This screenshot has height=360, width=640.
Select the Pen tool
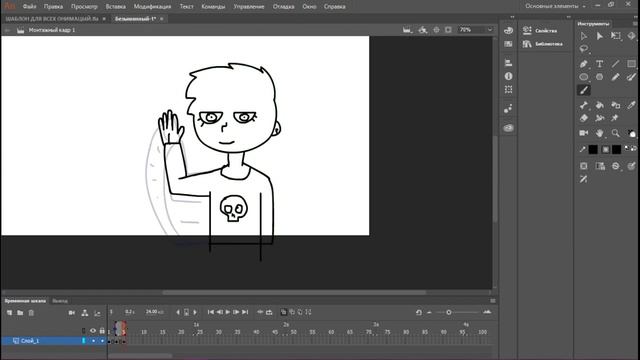(584, 64)
